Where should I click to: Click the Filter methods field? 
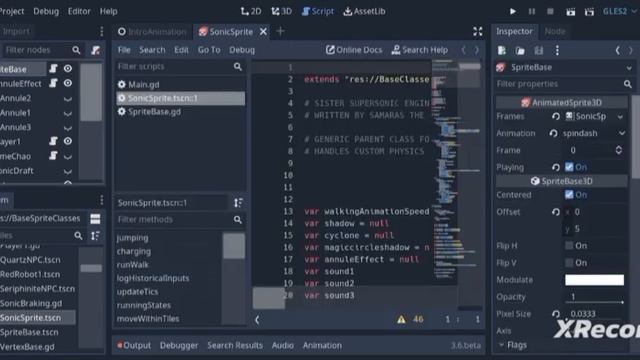(x=180, y=220)
